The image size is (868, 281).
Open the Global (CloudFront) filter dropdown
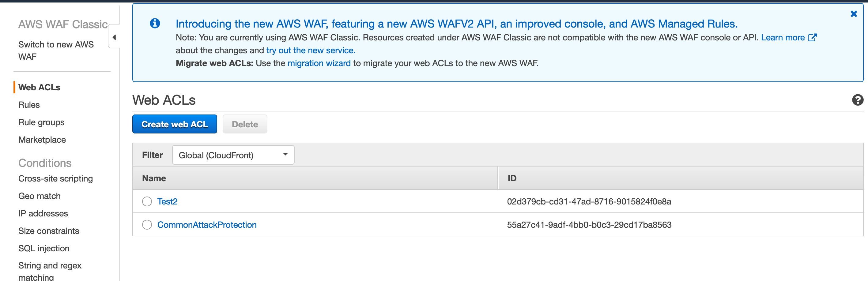233,155
